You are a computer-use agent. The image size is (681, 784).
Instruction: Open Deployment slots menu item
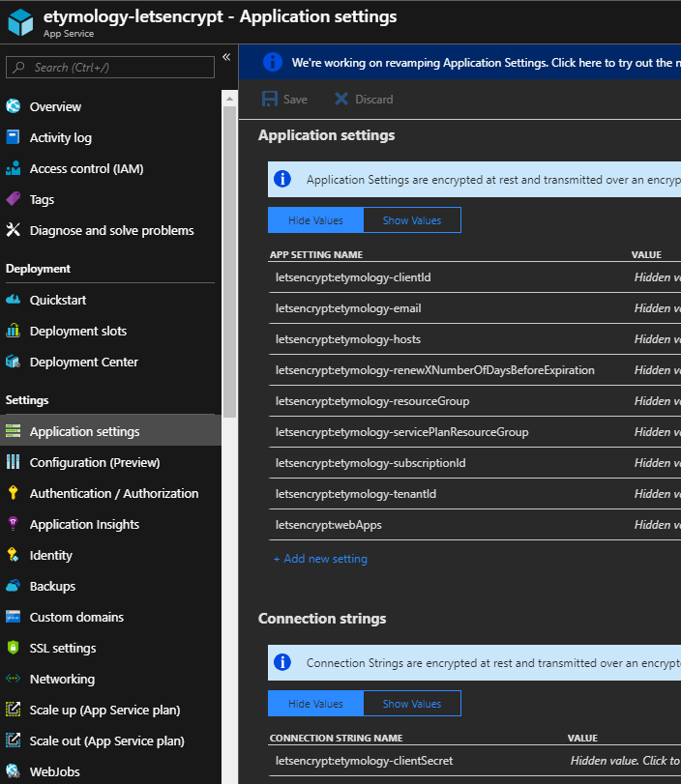pos(110,331)
